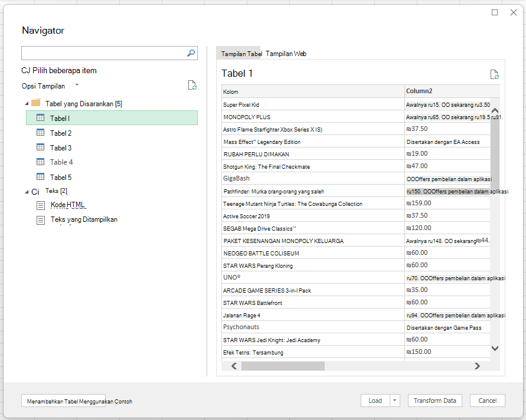Screen dimensions: 526x420
Task: Open the Load dropdown arrow
Action: 395,401
